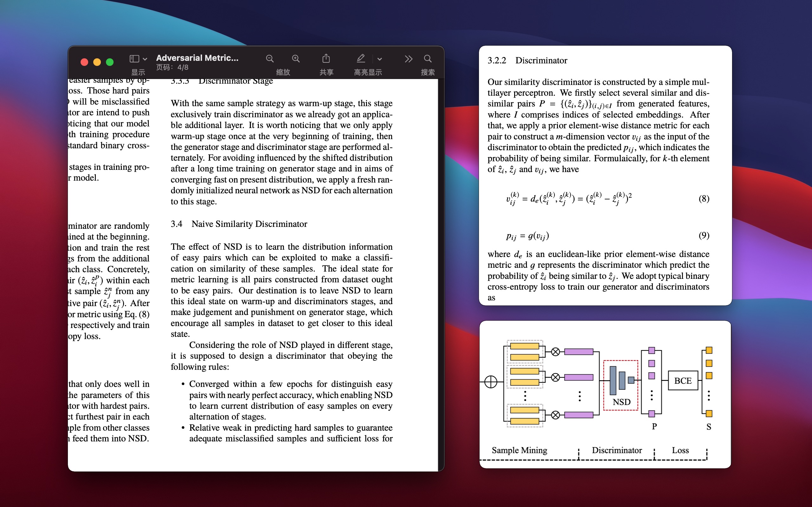This screenshot has width=812, height=507.
Task: Close the PDF window with red button
Action: pos(84,62)
